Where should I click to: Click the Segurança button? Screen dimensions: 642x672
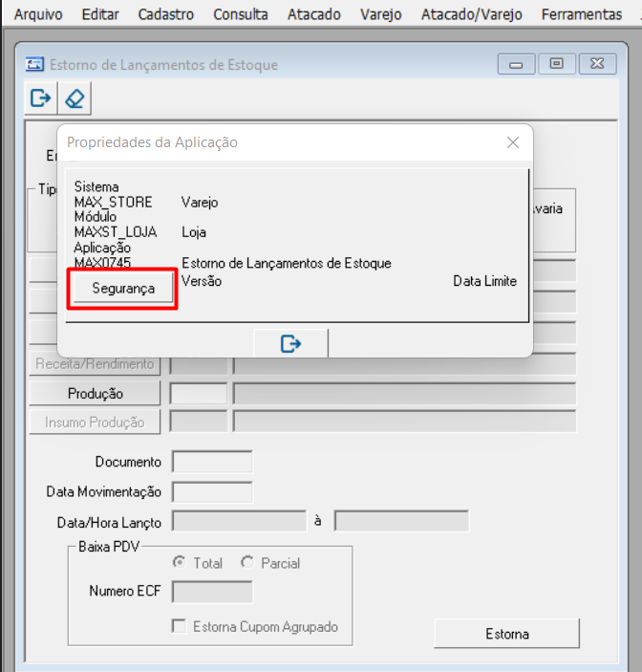coord(123,289)
